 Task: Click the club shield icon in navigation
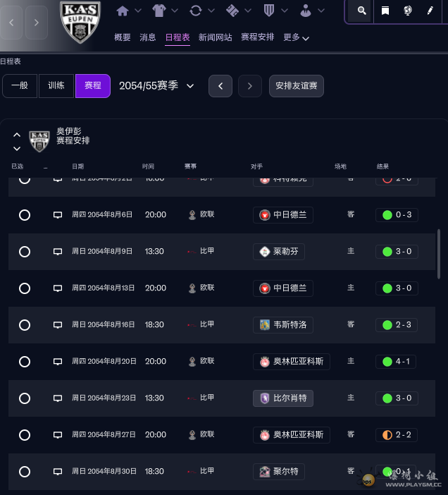pos(268,11)
